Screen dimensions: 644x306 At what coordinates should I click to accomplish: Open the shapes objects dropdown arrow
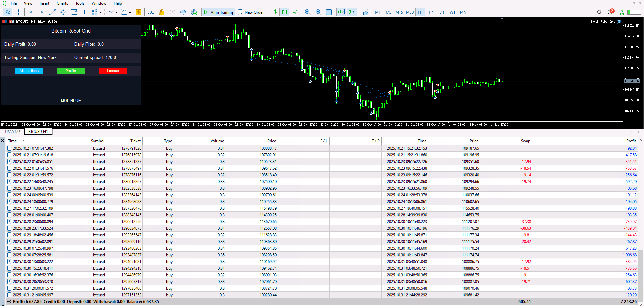(x=100, y=13)
